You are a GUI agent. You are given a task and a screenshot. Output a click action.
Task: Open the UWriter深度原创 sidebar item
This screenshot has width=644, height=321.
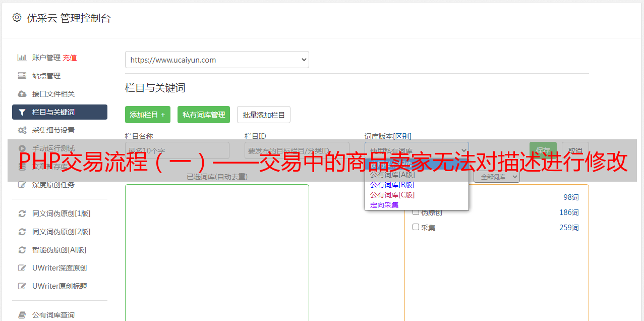(x=60, y=268)
